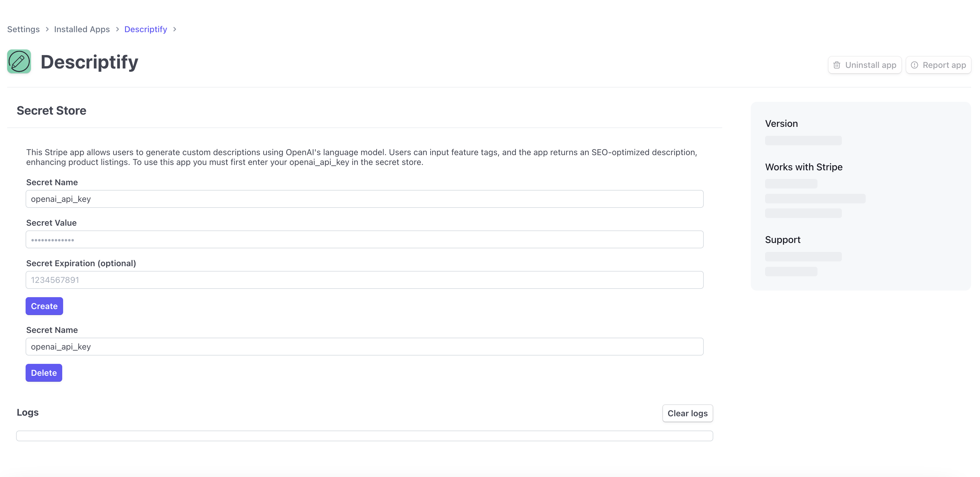Click the trash icon on Uninstall app
Screen dimensions: 980x477
[x=837, y=65]
